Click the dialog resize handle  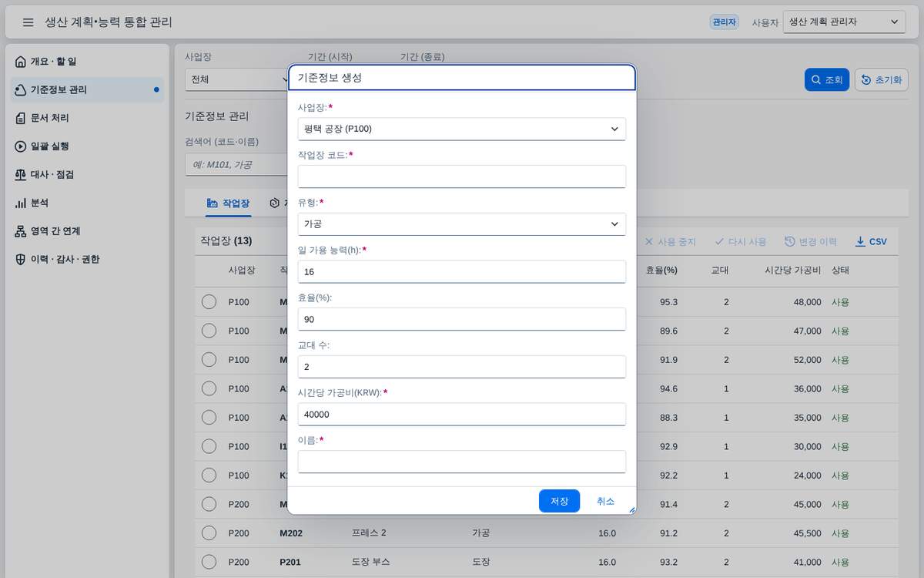pyautogui.click(x=631, y=509)
